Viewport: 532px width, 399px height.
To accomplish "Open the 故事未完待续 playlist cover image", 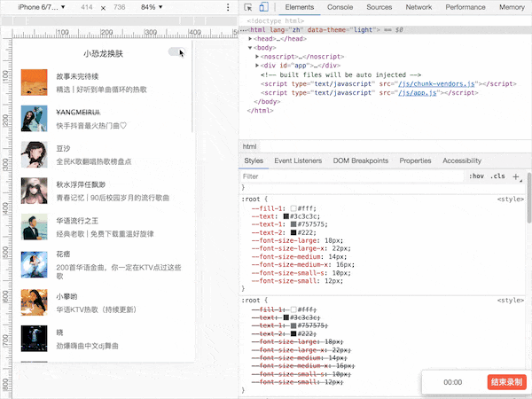I will pyautogui.click(x=35, y=82).
